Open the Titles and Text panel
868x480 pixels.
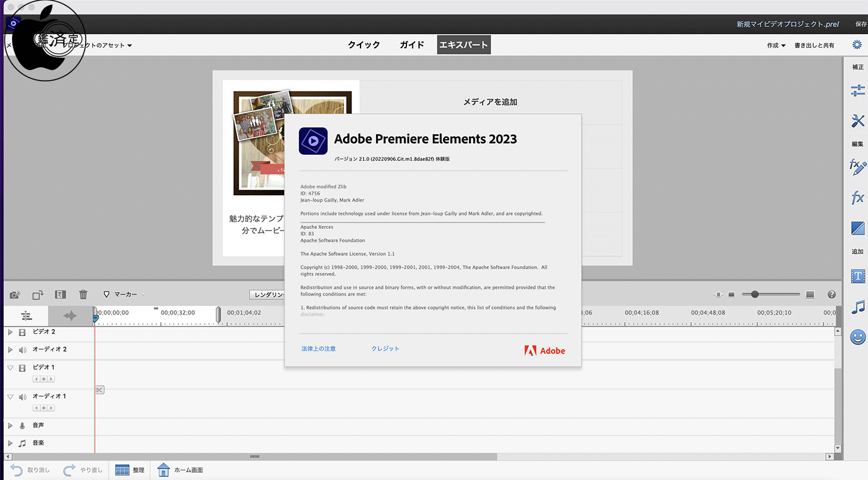[x=857, y=276]
